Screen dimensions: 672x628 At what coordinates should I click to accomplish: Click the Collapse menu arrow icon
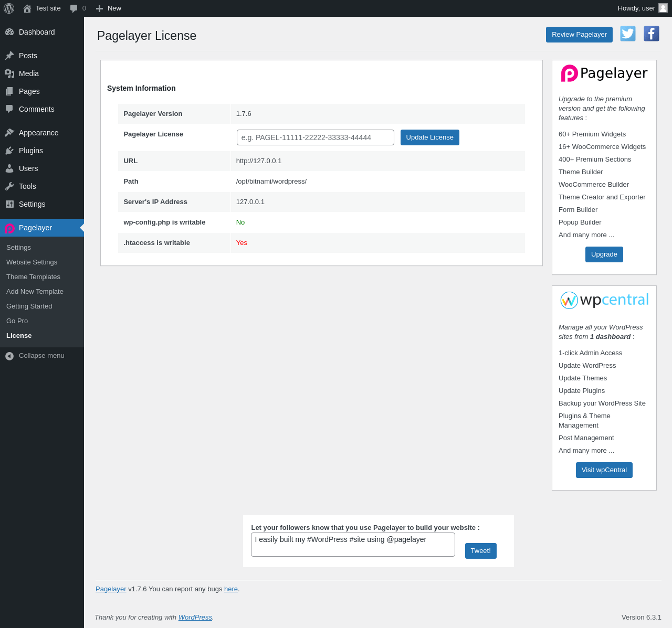pyautogui.click(x=9, y=356)
